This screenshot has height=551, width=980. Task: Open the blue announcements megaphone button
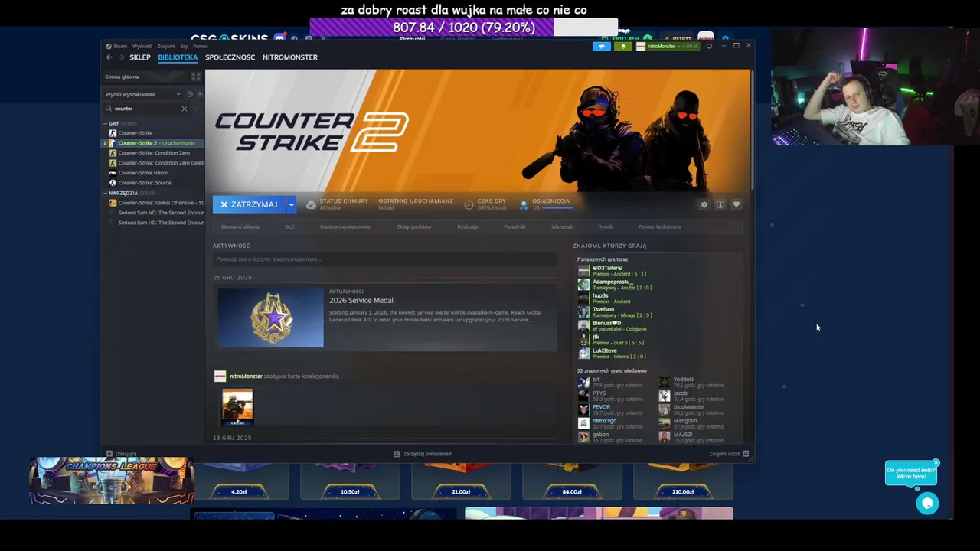(x=601, y=46)
